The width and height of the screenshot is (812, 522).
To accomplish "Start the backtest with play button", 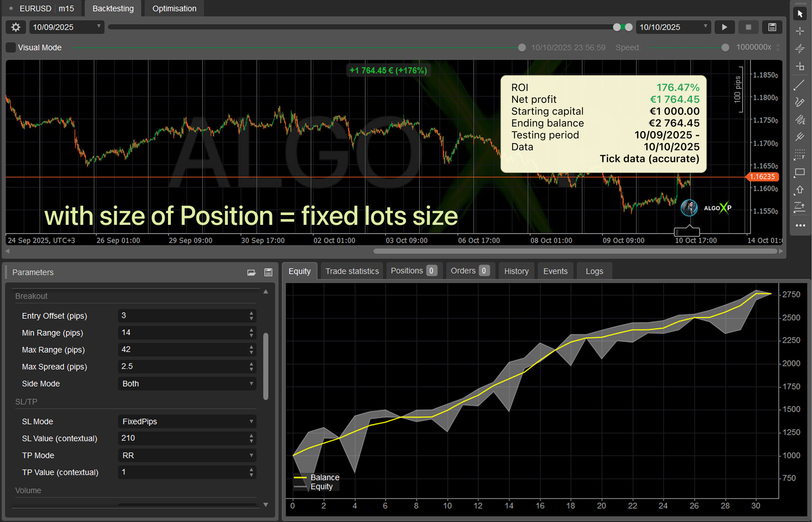I will click(x=724, y=27).
